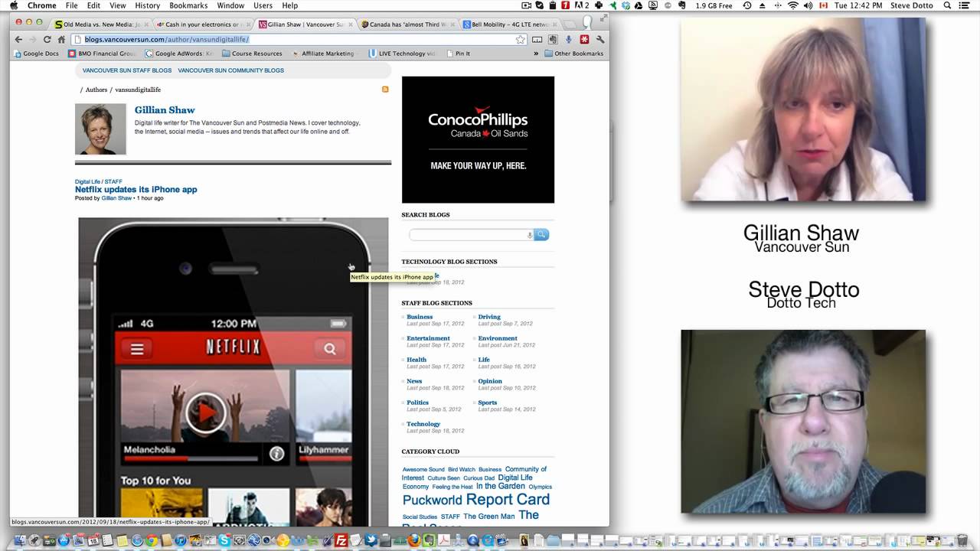
Task: Open FileZilla from the Dock
Action: pyautogui.click(x=341, y=540)
